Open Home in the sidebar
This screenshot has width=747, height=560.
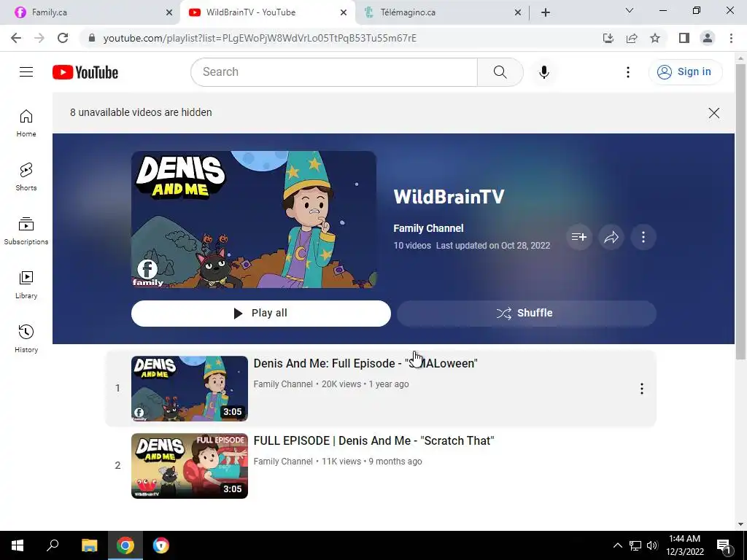[26, 122]
